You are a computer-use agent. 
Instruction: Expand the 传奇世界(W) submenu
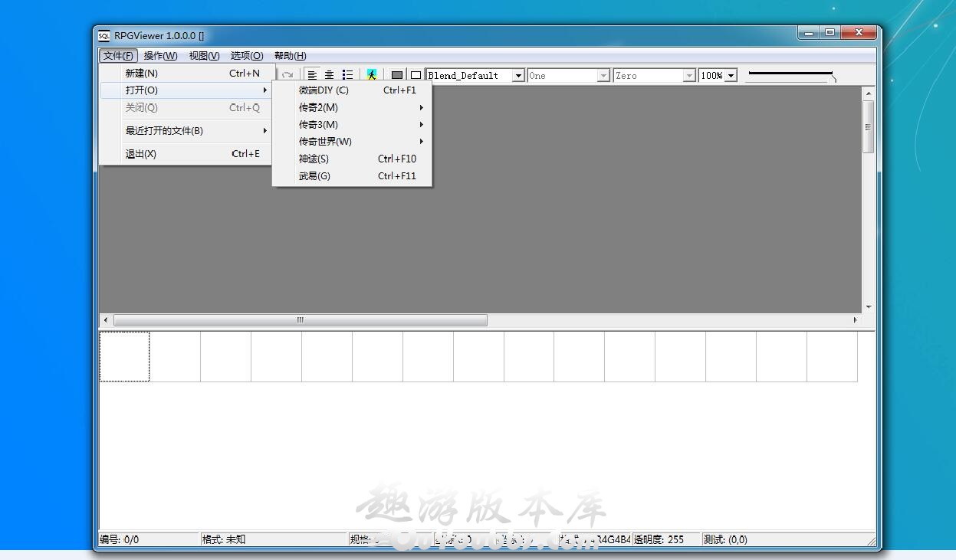pos(353,142)
